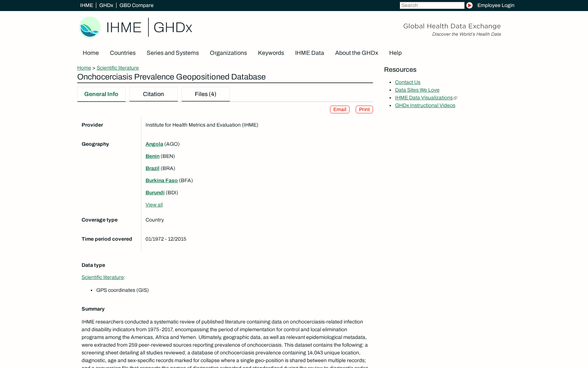The width and height of the screenshot is (588, 368).
Task: Open IHME Data Visualizations link
Action: click(424, 98)
